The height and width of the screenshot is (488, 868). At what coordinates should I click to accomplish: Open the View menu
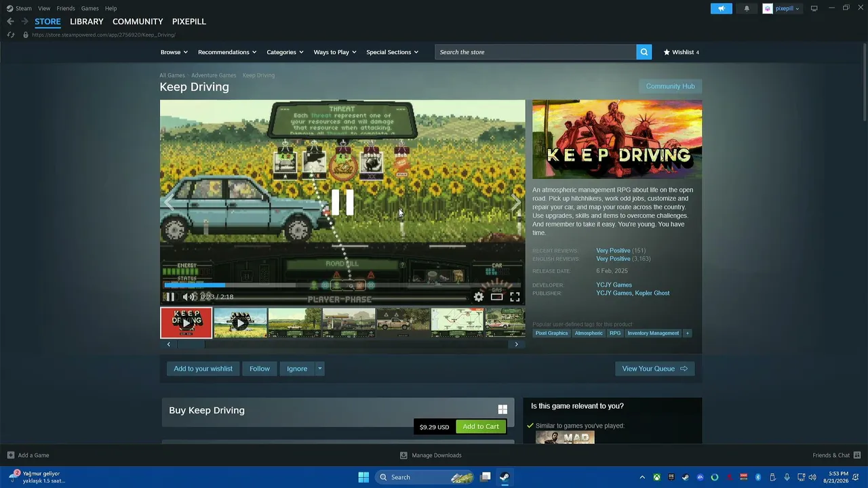point(44,8)
